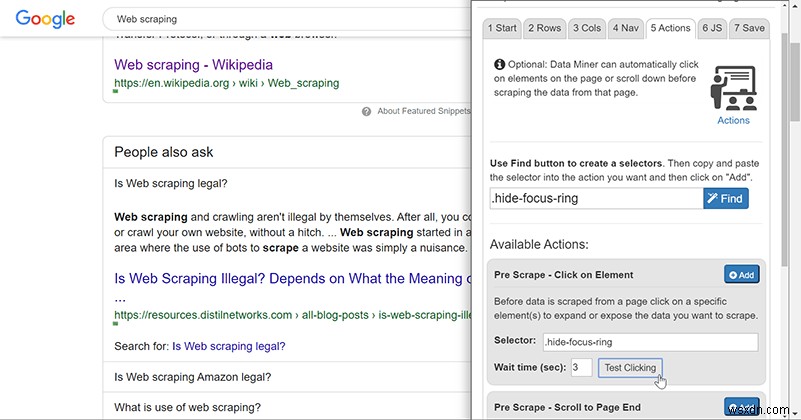Click the question mark icon near Featured Snippets
Screen dimensions: 801x420
pyautogui.click(x=367, y=111)
